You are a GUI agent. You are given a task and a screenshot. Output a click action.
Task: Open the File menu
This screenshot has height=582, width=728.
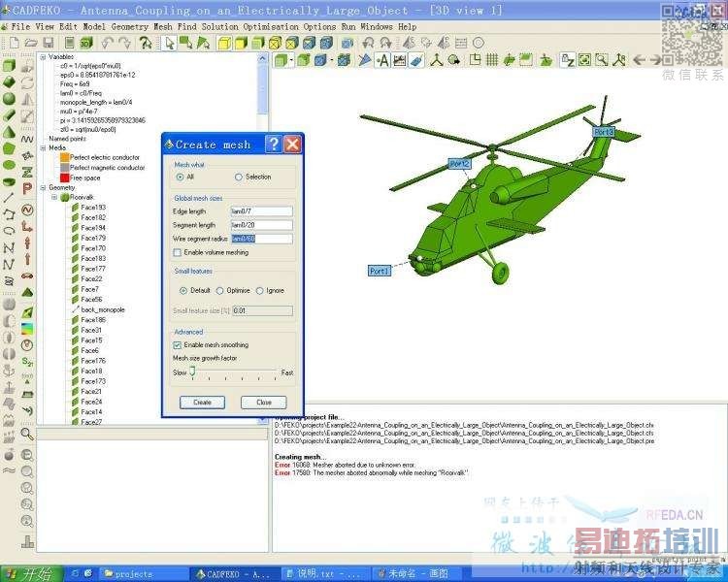20,27
